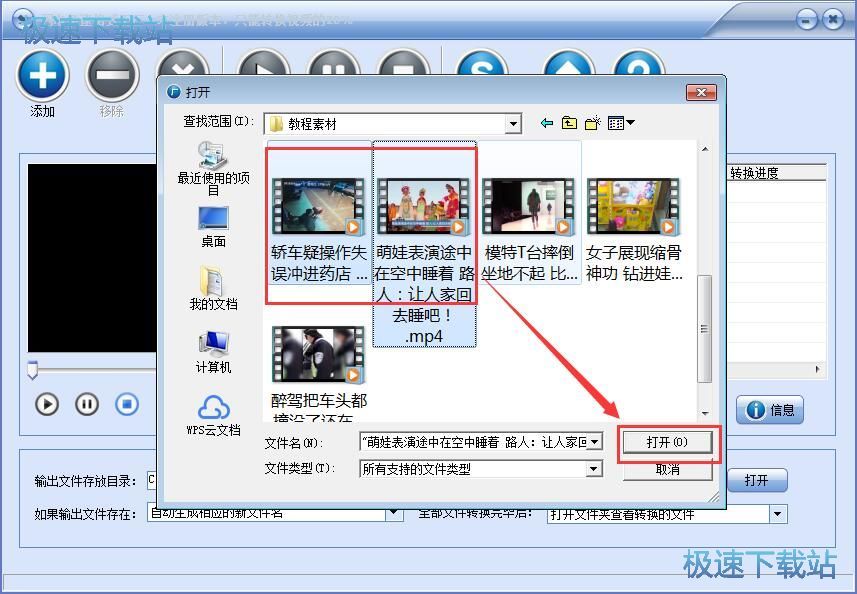Click the file list vertical scrollbar
Viewport: 857px width, 594px height.
[705, 329]
